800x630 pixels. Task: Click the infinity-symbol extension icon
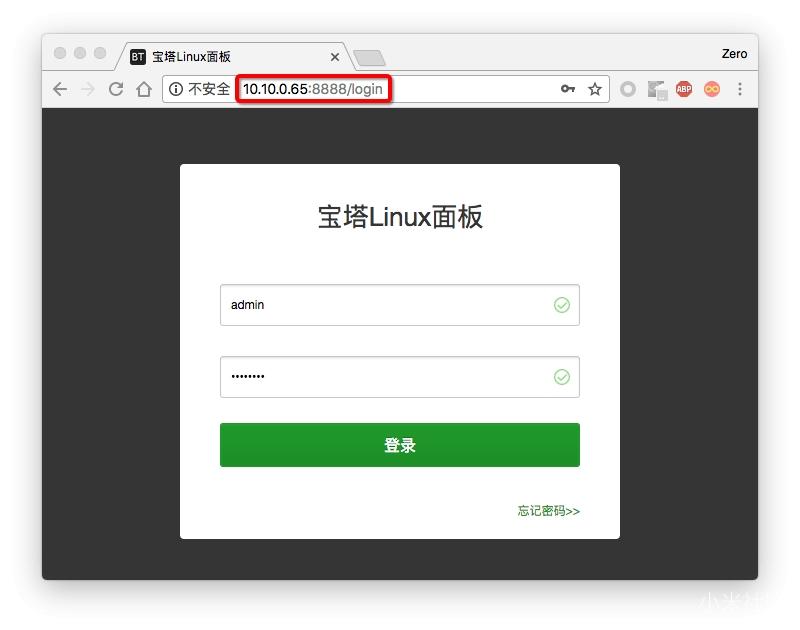[x=711, y=89]
